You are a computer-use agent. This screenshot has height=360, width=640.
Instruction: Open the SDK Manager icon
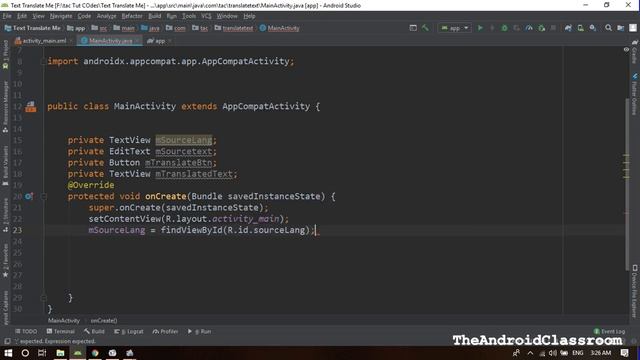click(593, 28)
